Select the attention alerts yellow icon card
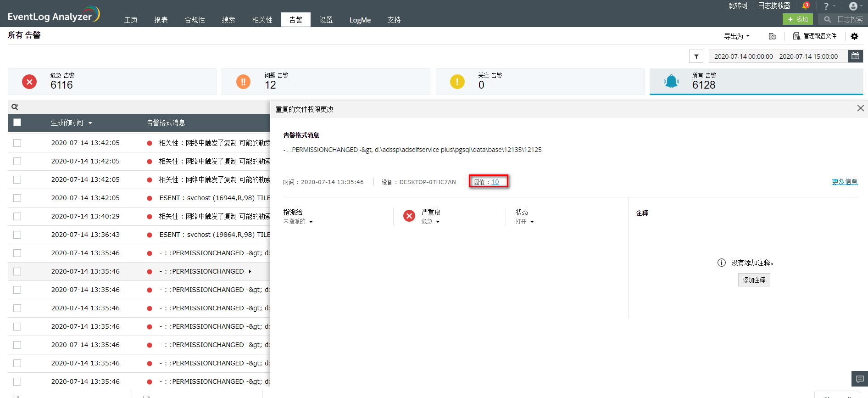 tap(540, 82)
